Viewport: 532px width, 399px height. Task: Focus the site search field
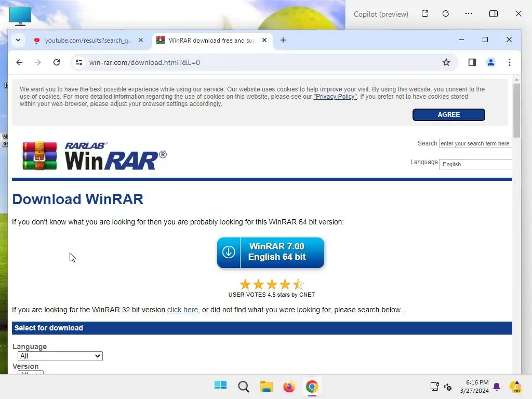(x=475, y=143)
